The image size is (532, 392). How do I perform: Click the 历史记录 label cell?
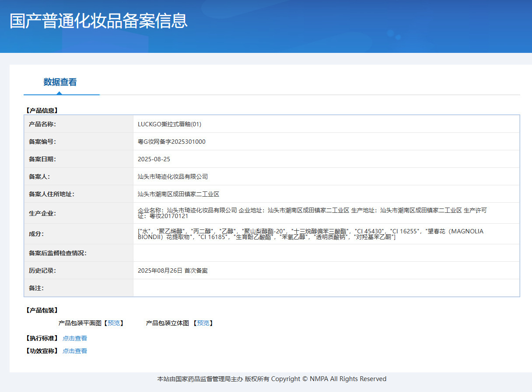(x=79, y=271)
